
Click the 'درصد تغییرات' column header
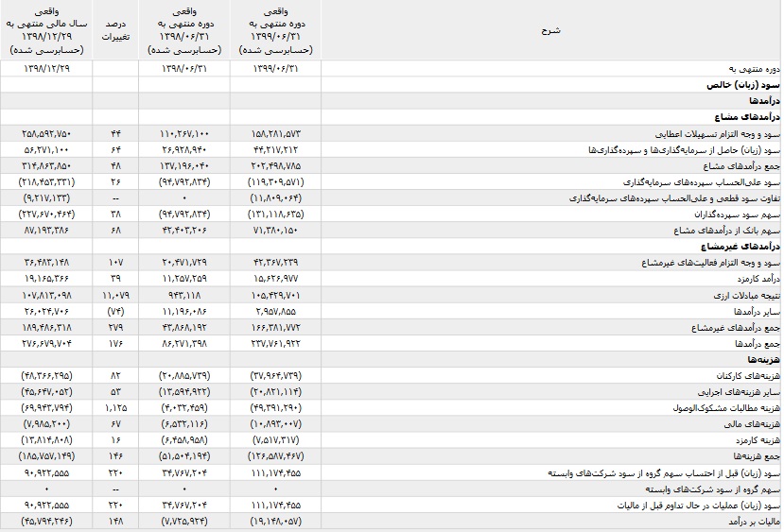tap(115, 30)
